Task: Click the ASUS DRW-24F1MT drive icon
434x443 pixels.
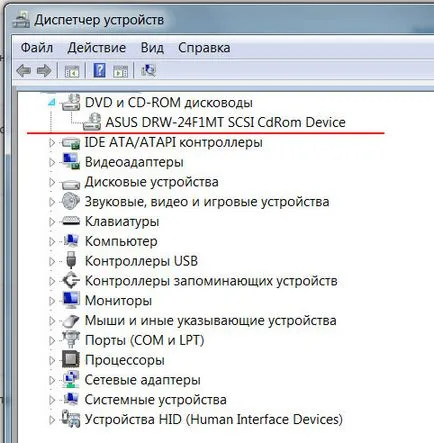Action: 92,122
